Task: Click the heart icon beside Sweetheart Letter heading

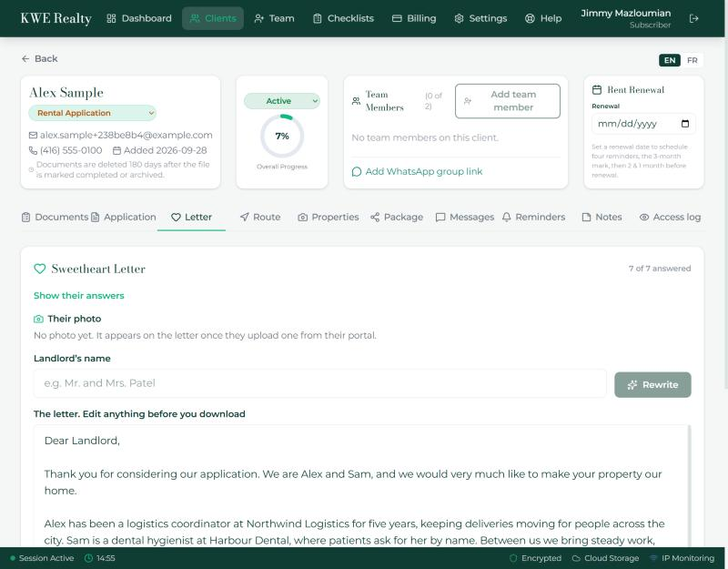Action: pos(40,269)
